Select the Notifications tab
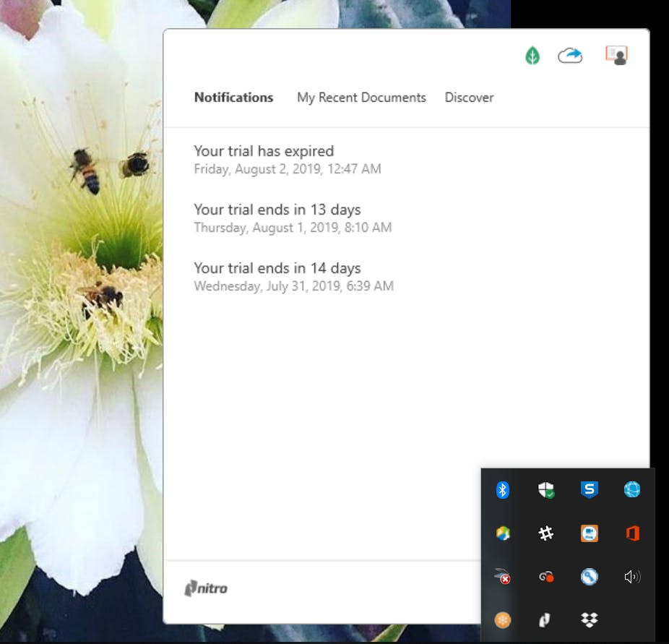Screen dimensions: 669x644 coord(233,98)
